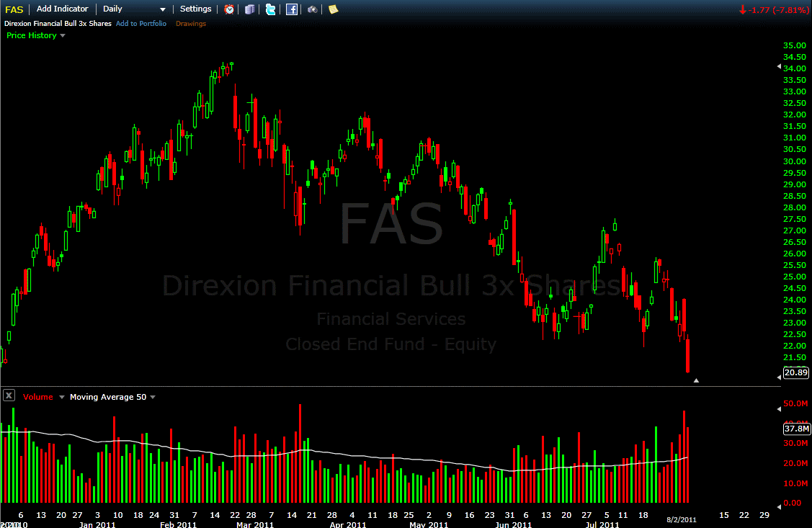Click the Drawings link
The image size is (812, 528).
[190, 23]
